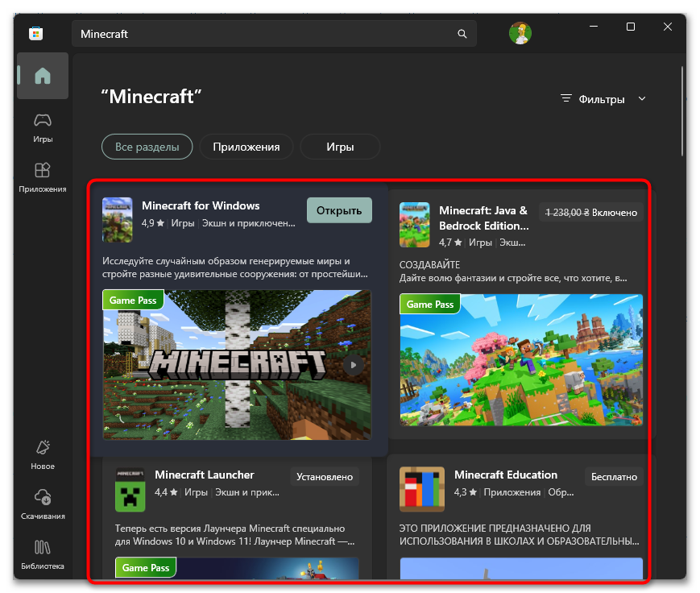
Task: Open Новое section in sidebar
Action: pos(42,455)
